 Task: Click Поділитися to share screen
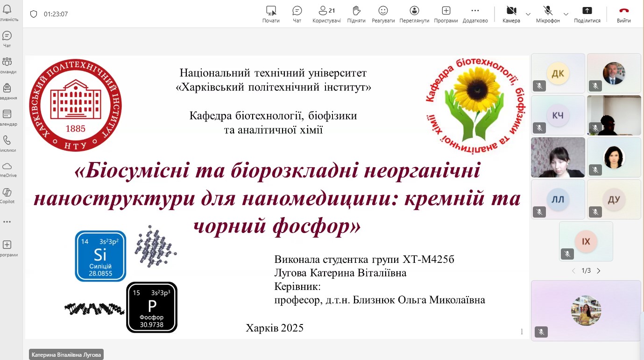(587, 14)
